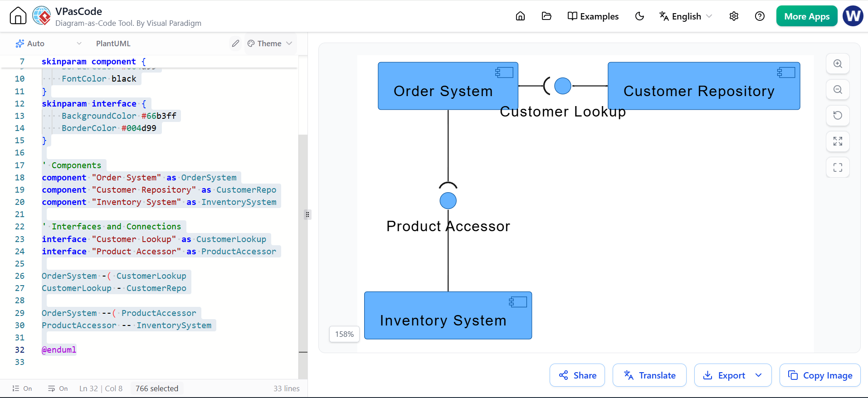The width and height of the screenshot is (868, 398).
Task: Click the Customer Lookup interface circle
Action: [x=563, y=86]
